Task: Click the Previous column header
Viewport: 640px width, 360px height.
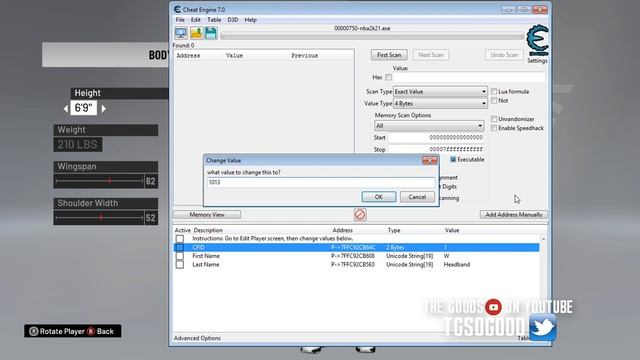Action: click(x=304, y=56)
